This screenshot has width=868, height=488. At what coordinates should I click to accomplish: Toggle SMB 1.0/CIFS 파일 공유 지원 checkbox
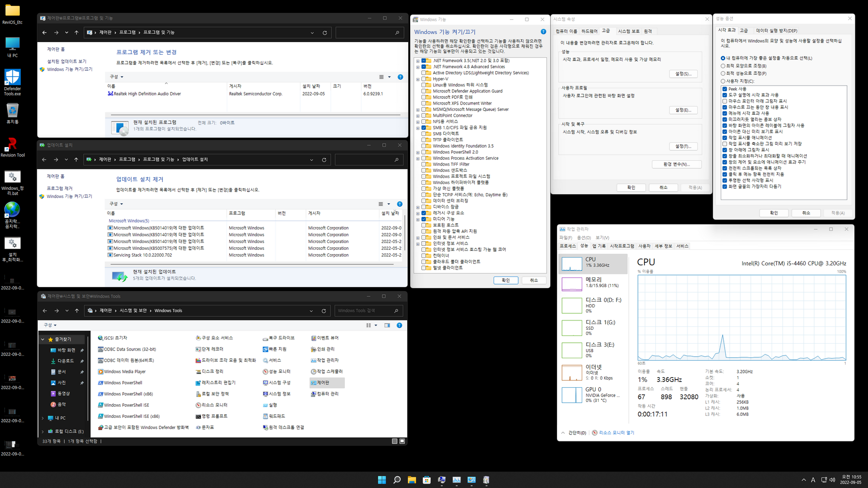click(424, 128)
